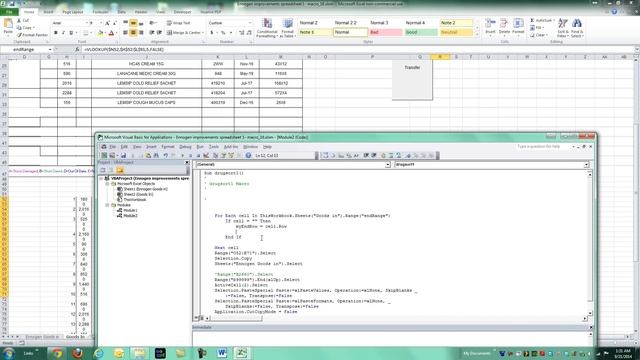Toggle Align Text Left in ribbon

[125, 33]
